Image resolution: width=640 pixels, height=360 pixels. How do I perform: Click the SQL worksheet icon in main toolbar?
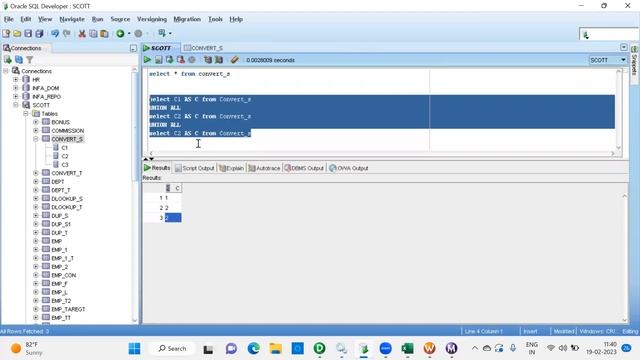pos(162,33)
